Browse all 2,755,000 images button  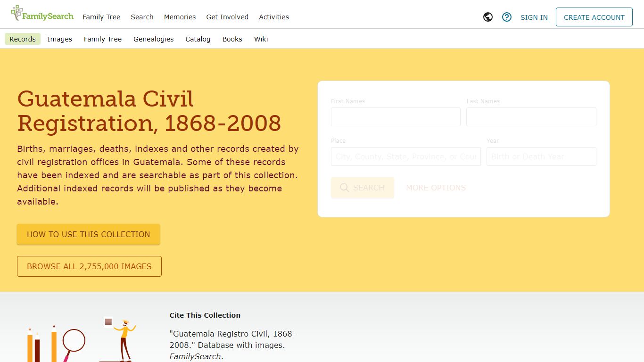click(x=89, y=266)
